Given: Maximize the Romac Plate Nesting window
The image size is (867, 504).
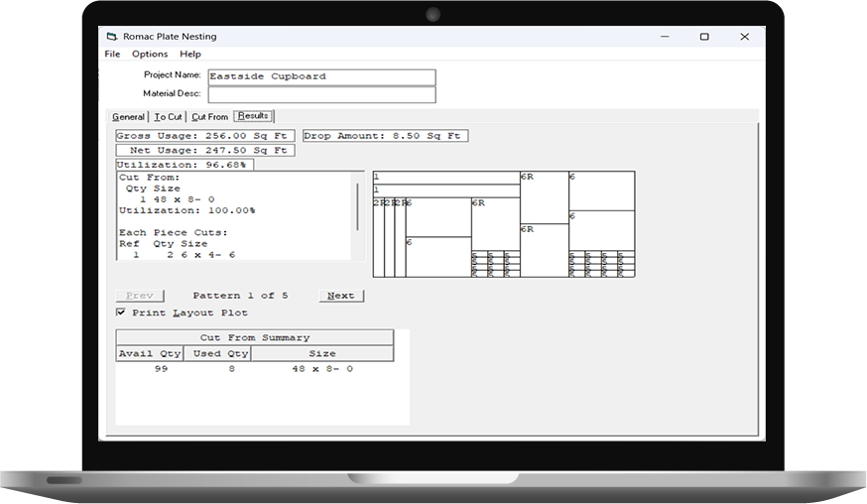Looking at the screenshot, I should coord(704,37).
